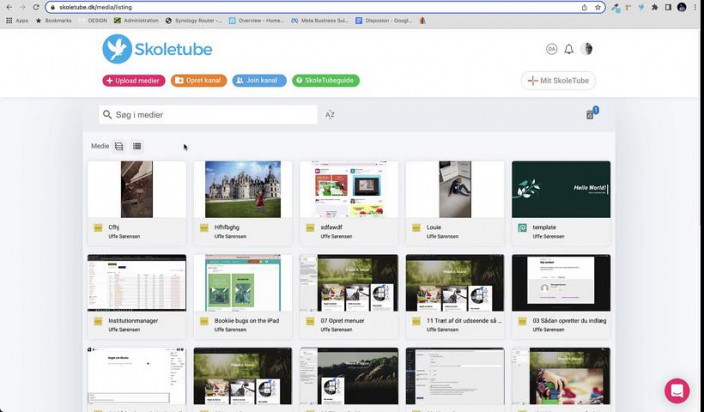Open the user profile avatar
Viewport: 704px width, 412px height.
click(x=586, y=49)
